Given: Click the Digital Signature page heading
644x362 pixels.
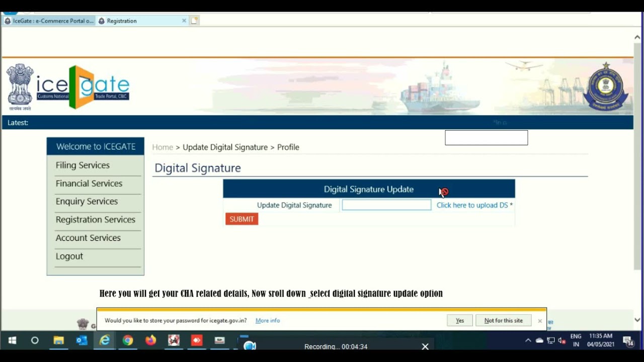Looking at the screenshot, I should click(x=198, y=168).
